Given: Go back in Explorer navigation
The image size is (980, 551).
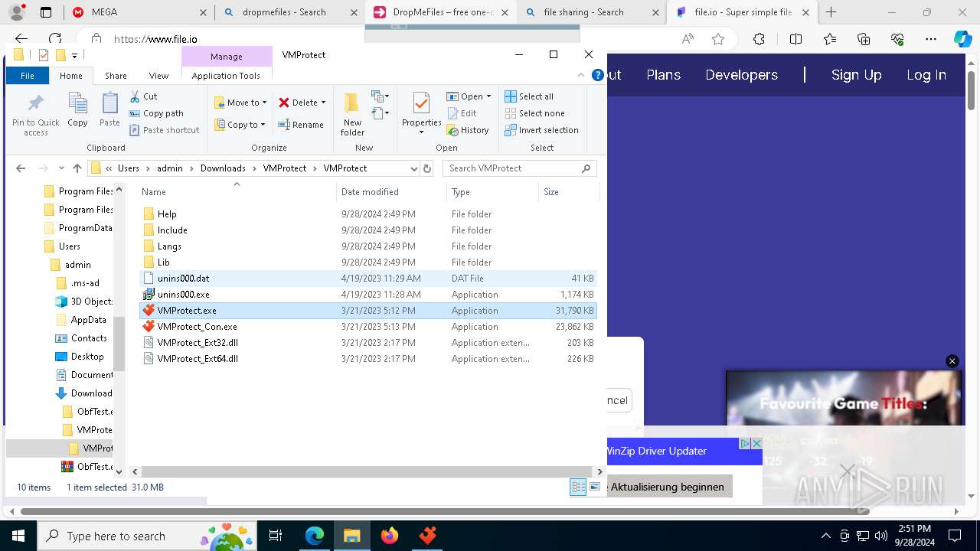Looking at the screenshot, I should 21,168.
